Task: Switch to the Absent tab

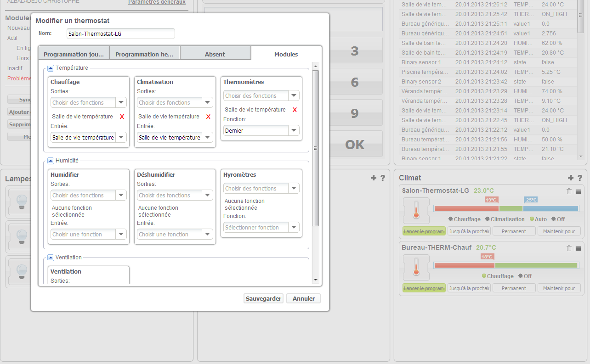Action: coord(215,54)
